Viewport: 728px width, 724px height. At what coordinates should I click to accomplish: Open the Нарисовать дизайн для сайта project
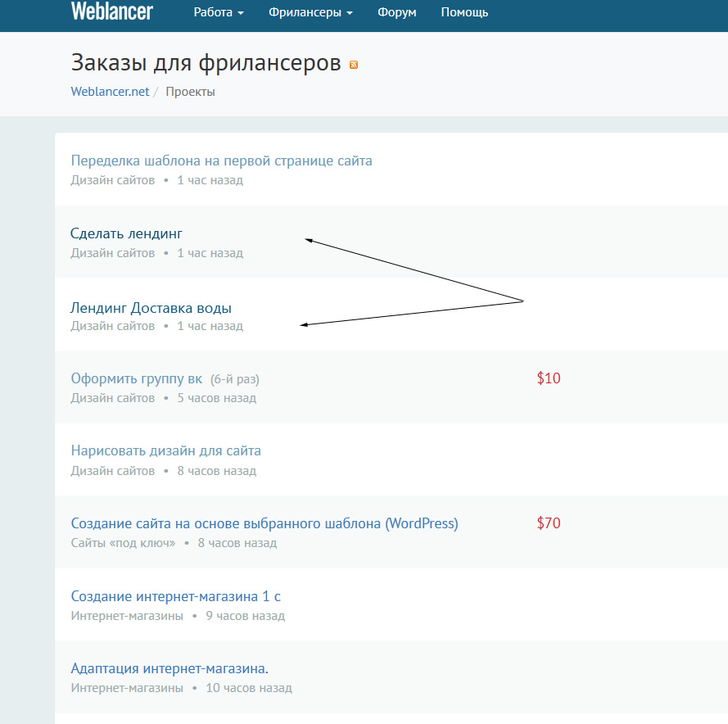click(165, 451)
